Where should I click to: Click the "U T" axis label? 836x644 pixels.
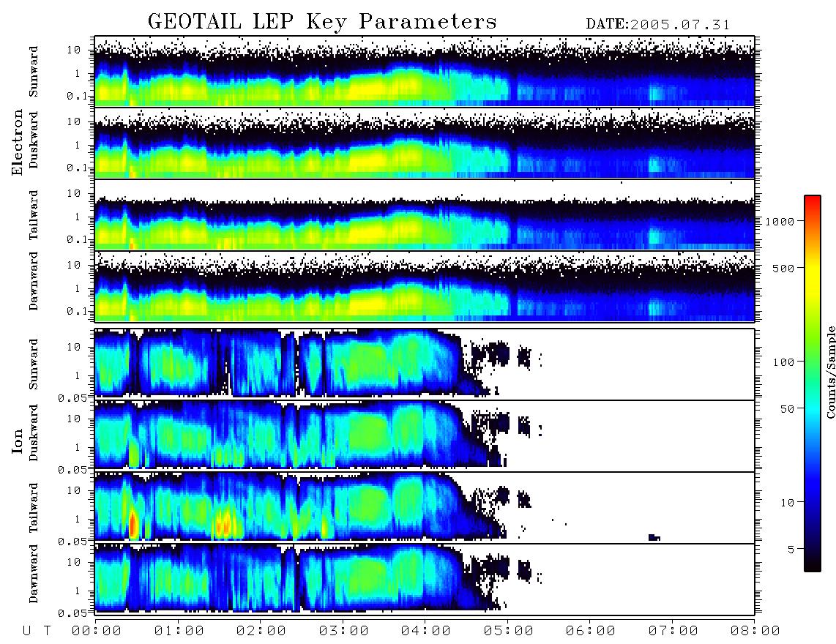point(37,632)
